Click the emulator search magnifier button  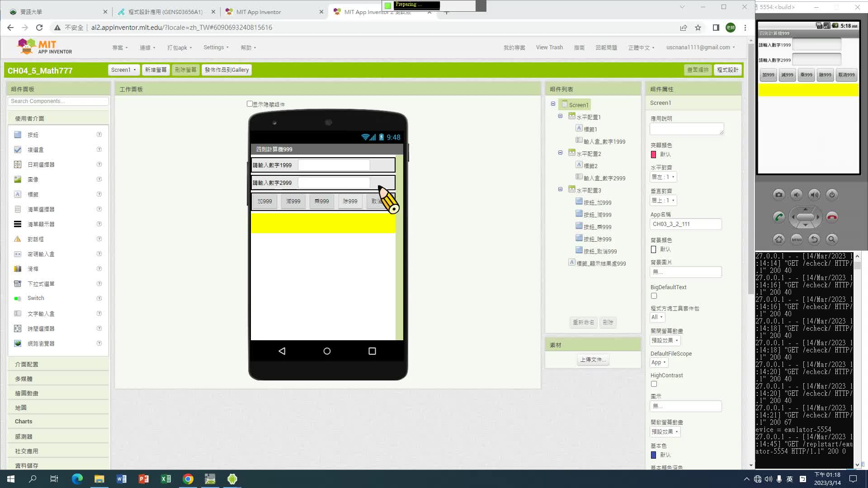(x=832, y=239)
